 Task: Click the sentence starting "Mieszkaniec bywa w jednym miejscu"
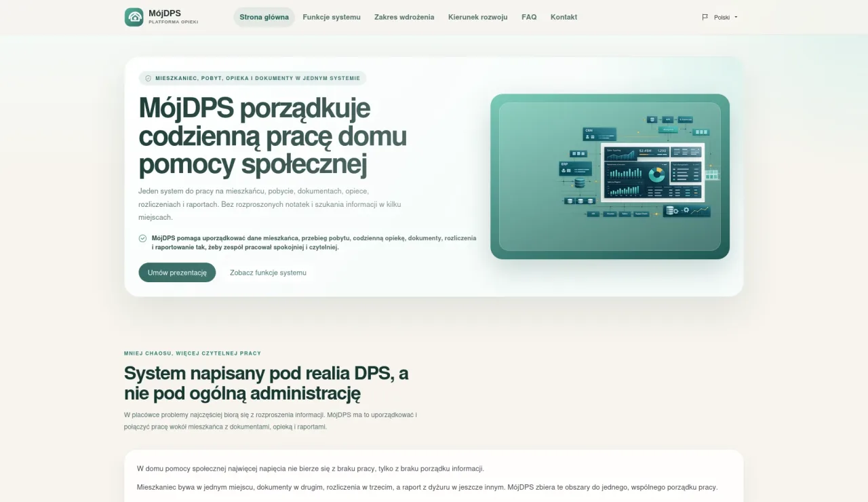[x=427, y=487]
